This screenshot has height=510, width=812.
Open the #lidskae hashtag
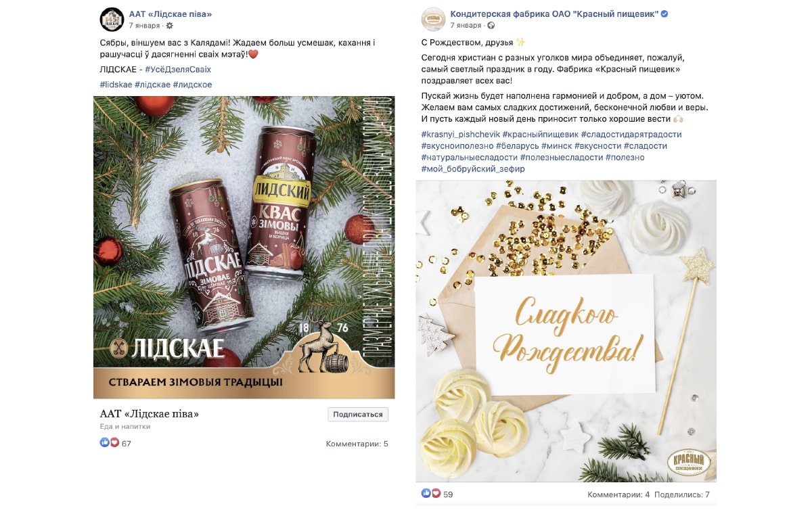click(x=116, y=84)
